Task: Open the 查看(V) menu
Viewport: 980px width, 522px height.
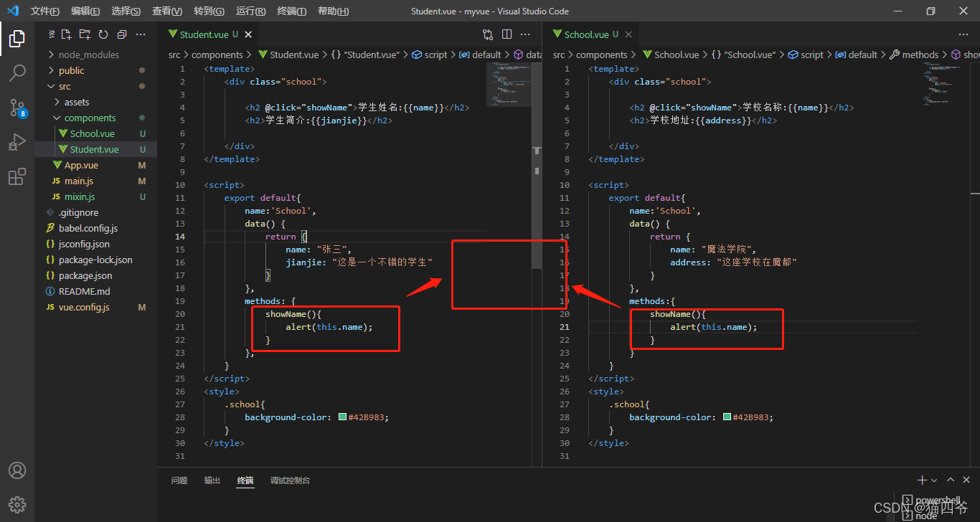Action: [167, 11]
